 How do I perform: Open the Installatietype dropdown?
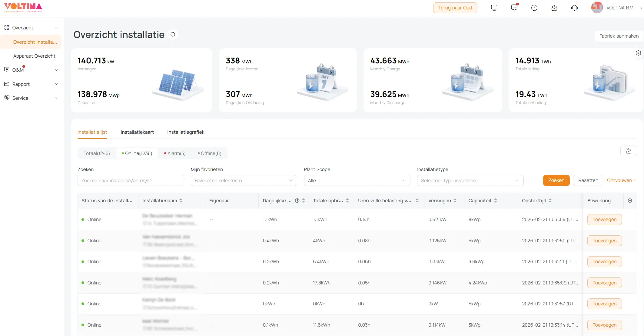[470, 180]
